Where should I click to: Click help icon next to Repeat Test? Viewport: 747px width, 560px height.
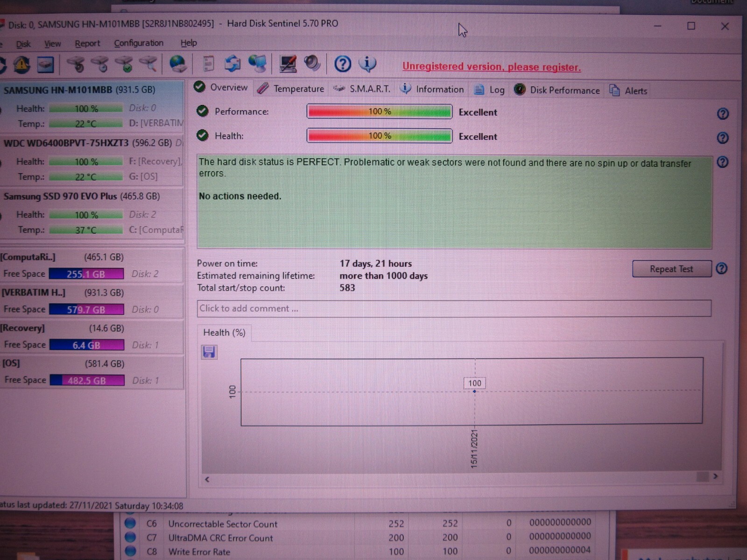[722, 268]
